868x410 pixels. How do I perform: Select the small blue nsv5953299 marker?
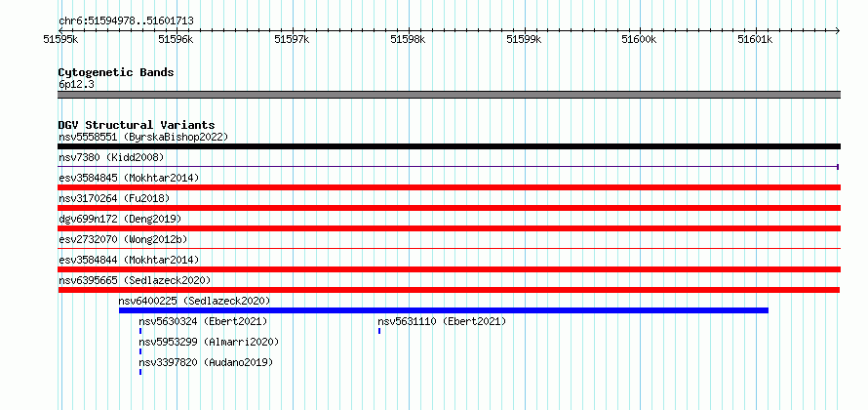[x=140, y=351]
